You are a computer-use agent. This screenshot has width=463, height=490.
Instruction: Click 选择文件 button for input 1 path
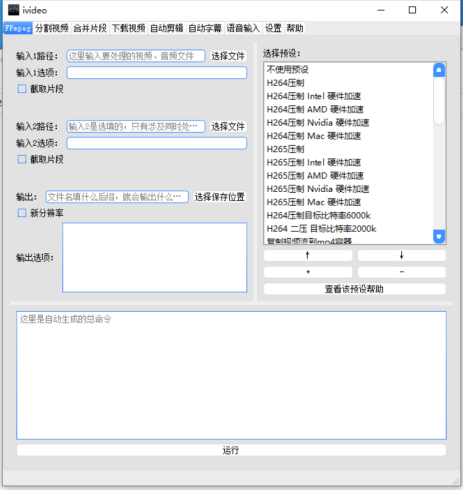[228, 56]
